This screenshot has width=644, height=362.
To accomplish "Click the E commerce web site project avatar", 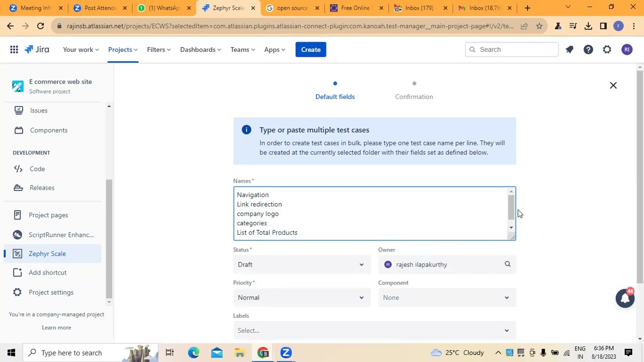I will 18,86.
